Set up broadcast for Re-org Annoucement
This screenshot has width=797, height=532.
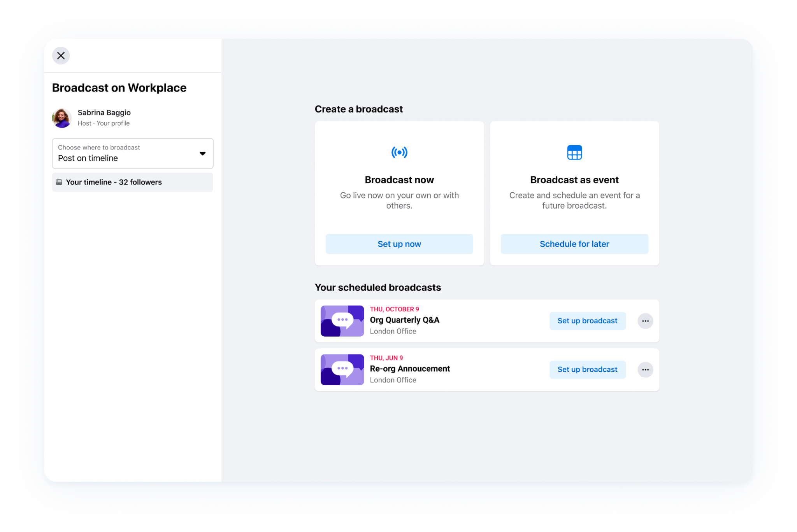588,369
